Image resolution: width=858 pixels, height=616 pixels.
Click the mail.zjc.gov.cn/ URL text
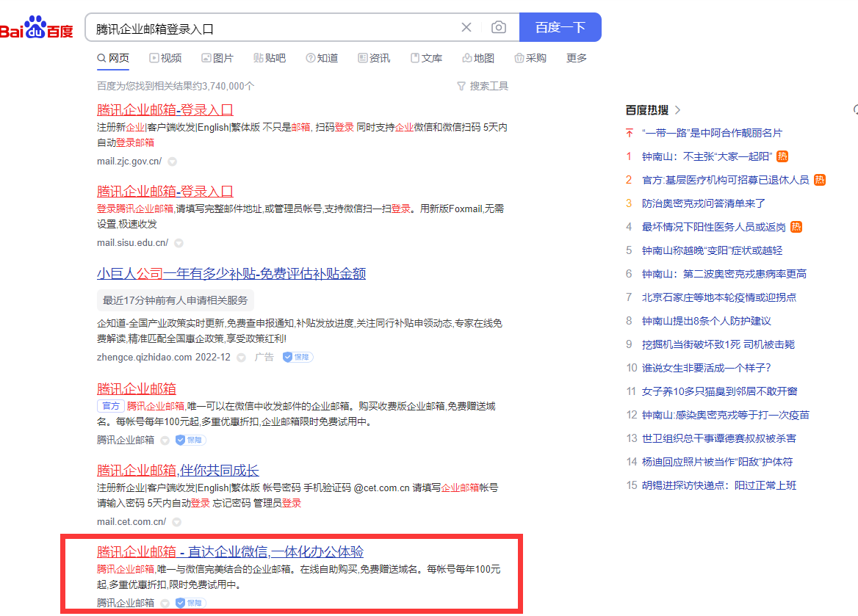[129, 162]
